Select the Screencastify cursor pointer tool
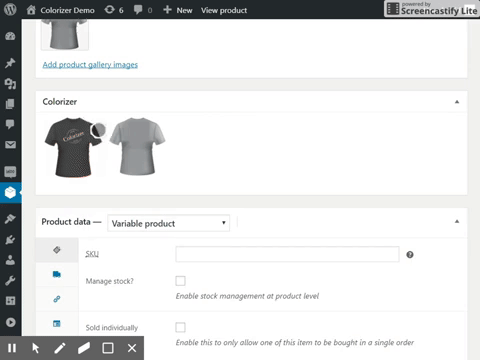This screenshot has width=480, height=360. coord(36,348)
